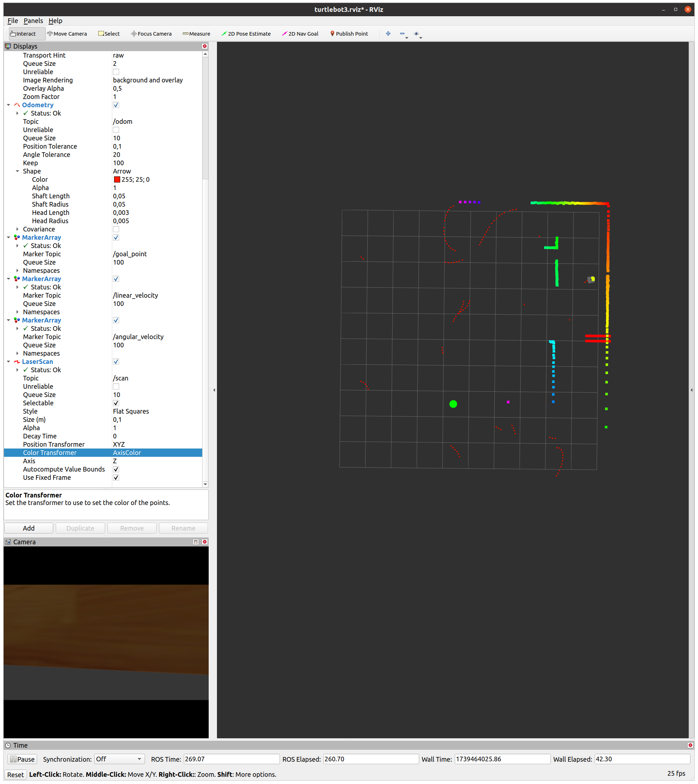Viewport: 698px width, 784px height.
Task: Activate the Publish Point tool
Action: 349,34
